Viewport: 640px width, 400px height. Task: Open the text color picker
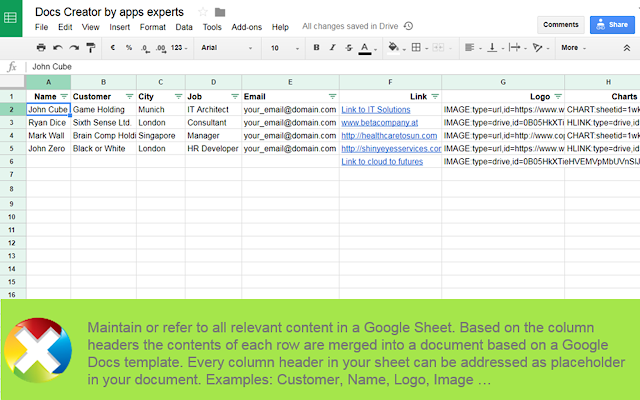coord(365,48)
